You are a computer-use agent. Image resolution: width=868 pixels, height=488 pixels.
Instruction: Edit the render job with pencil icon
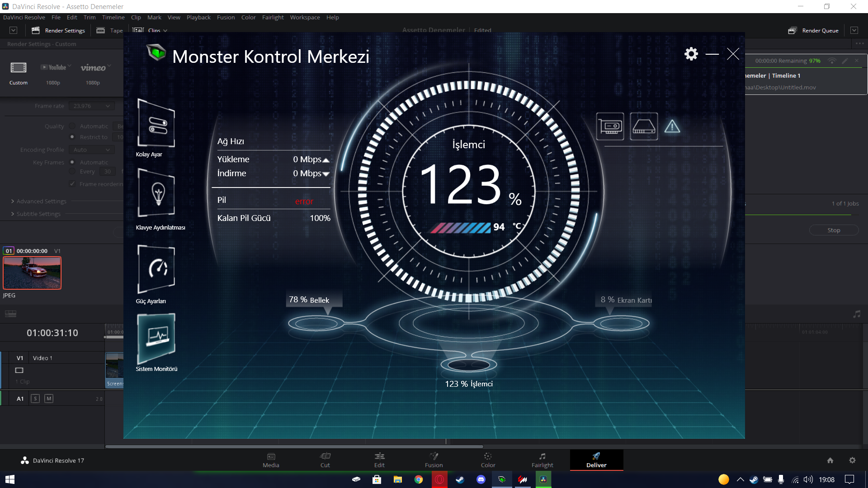pos(844,61)
